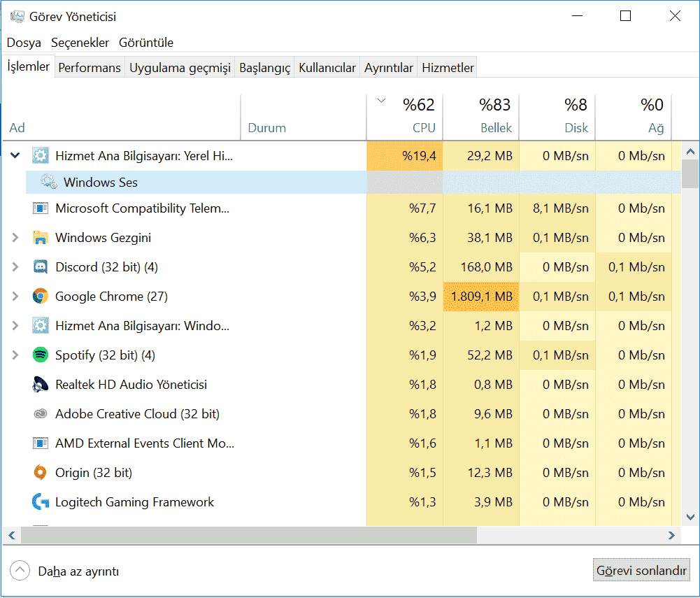Select the Adobe Creative Cloud (32 bit) row
This screenshot has height=598, width=700.
pyautogui.click(x=341, y=414)
